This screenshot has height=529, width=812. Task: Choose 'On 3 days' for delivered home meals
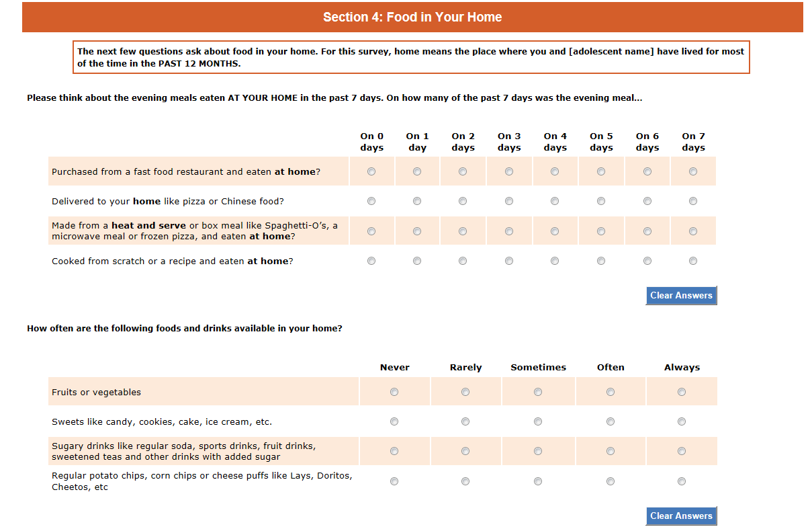tap(509, 201)
